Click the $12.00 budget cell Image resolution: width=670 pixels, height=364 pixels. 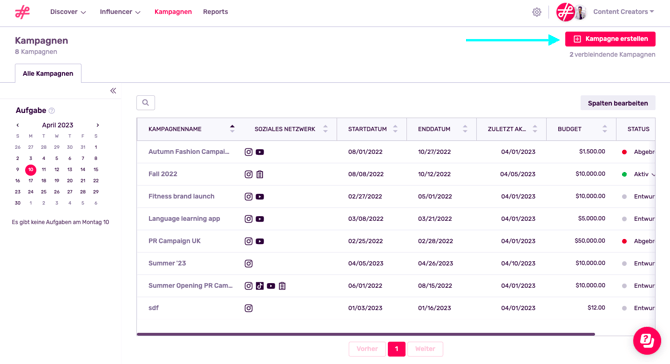(596, 308)
